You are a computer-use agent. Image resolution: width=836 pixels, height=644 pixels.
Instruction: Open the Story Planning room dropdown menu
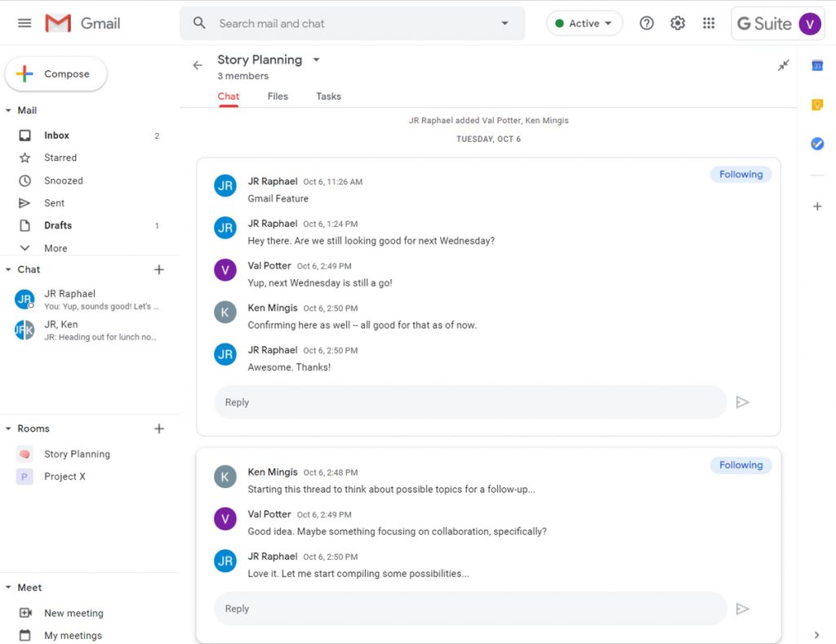(316, 60)
